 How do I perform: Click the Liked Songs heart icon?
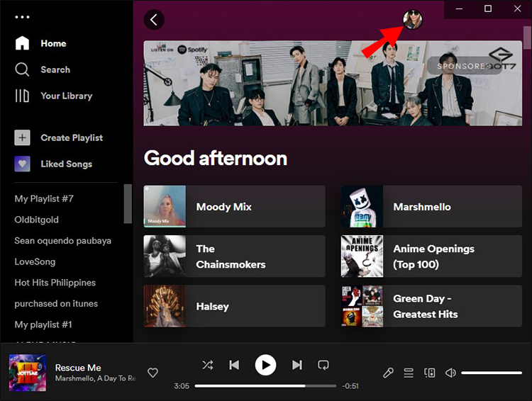pos(22,164)
